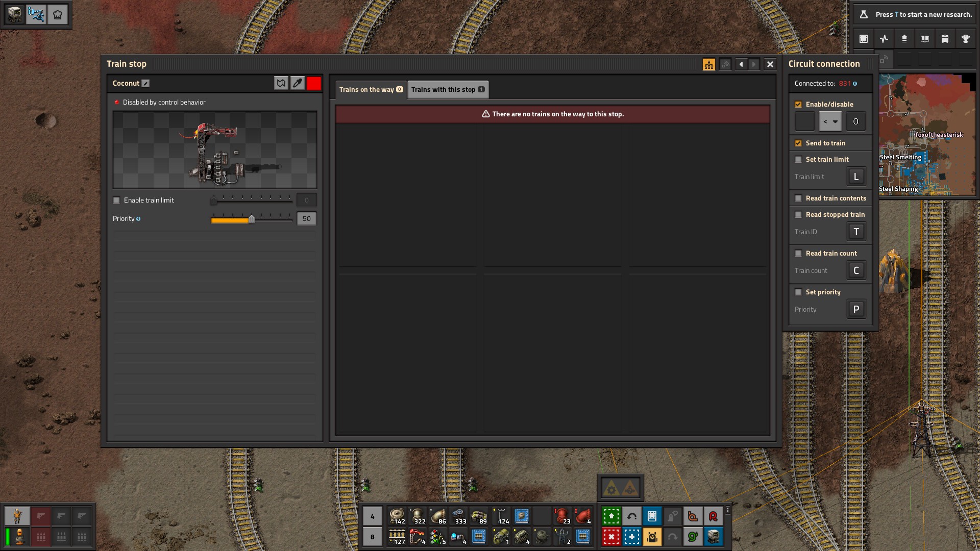
Task: Rename the Coconut train stop with the pencil icon
Action: point(145,83)
